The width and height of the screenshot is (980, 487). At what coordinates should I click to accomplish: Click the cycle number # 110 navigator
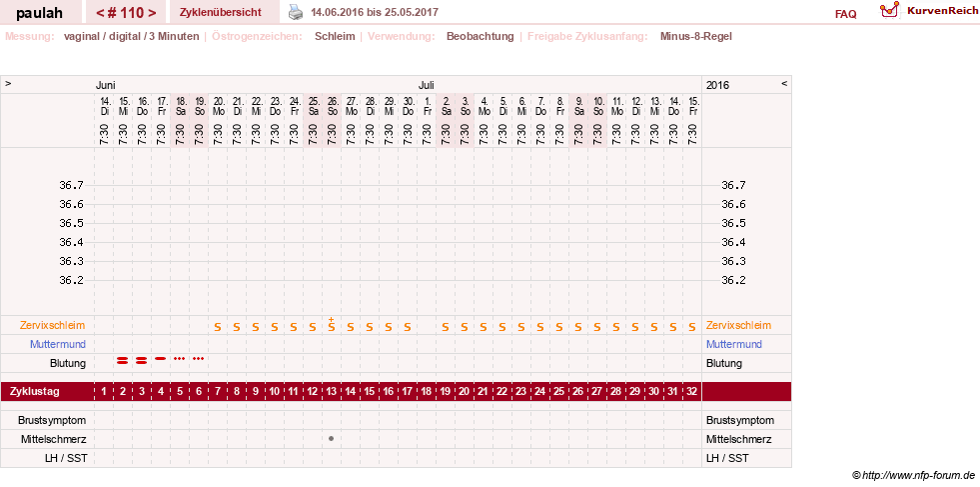pos(126,12)
